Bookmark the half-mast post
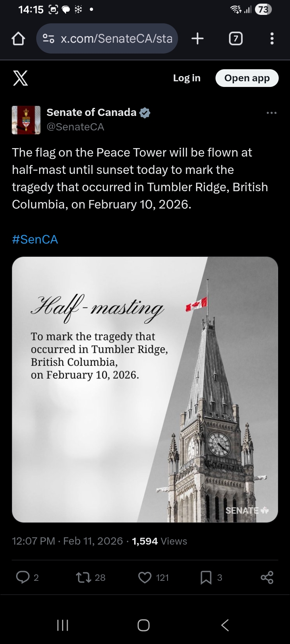Viewport: 290px width, 644px height. pos(206,578)
